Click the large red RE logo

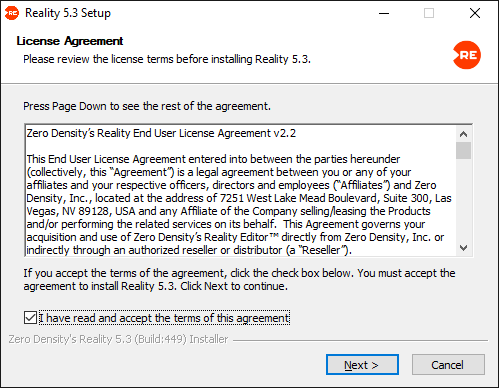[467, 55]
